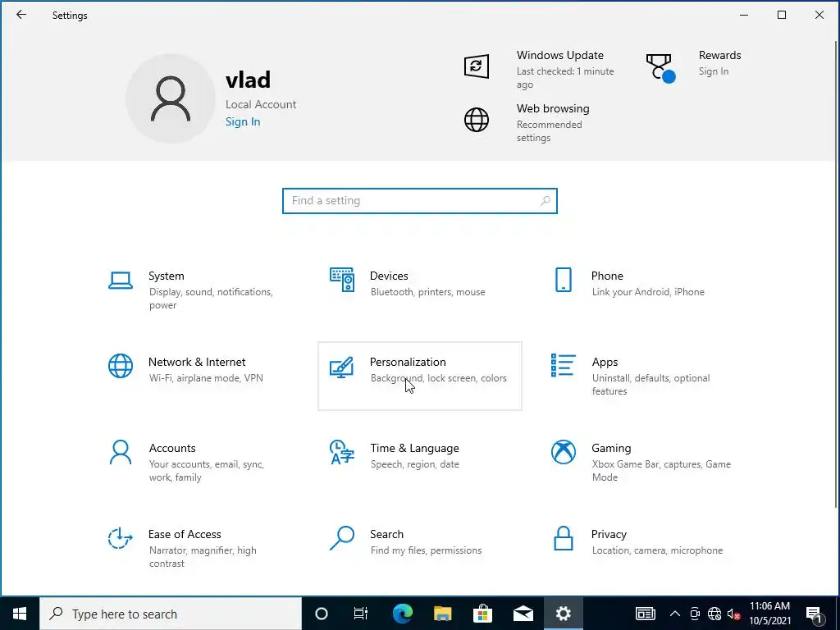Launch Microsoft Edge from the taskbar
Viewport: 840px width, 630px height.
point(402,614)
